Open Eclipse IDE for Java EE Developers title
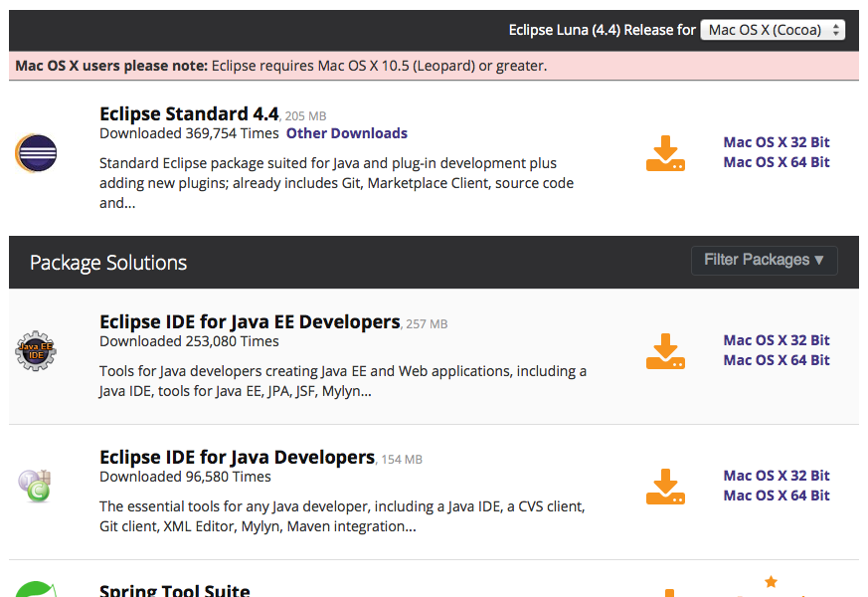Viewport: 868px width, 597px height. click(250, 321)
